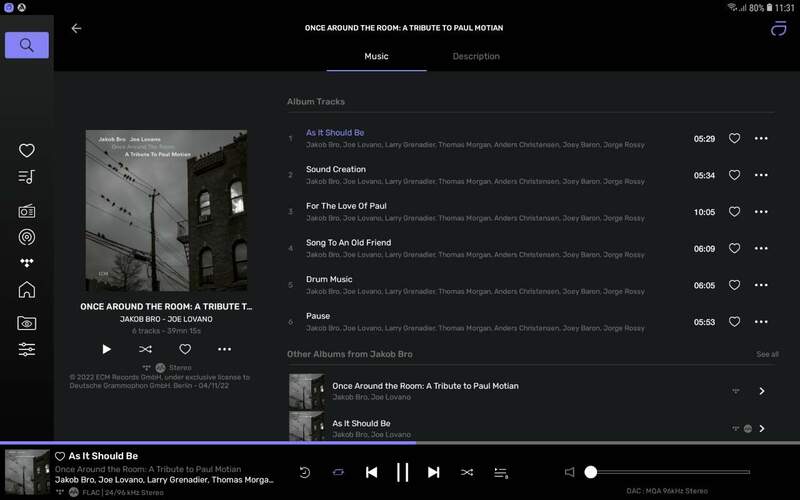Favorite the track Pause

point(734,322)
